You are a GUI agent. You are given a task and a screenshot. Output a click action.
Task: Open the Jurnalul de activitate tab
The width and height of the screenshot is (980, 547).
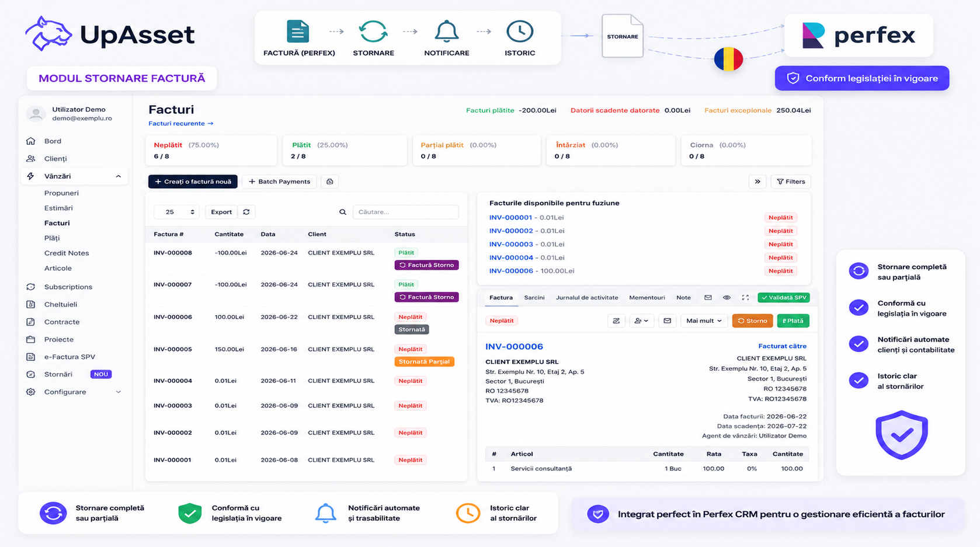pyautogui.click(x=587, y=298)
